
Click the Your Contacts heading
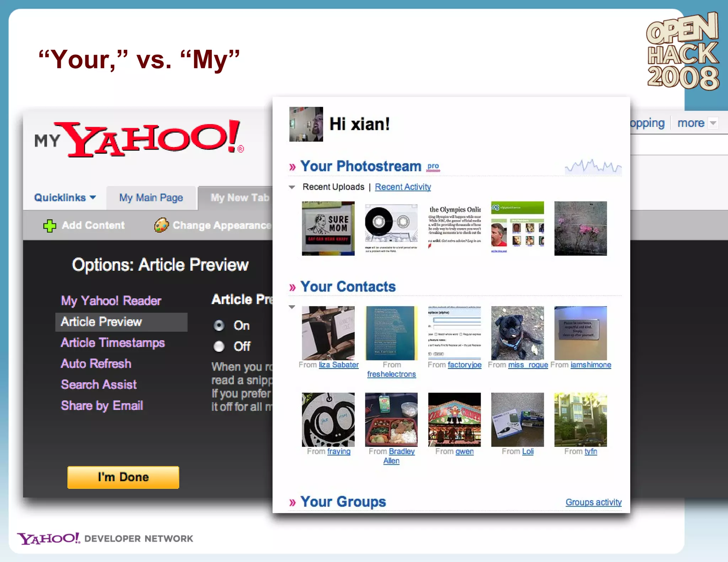pos(348,287)
